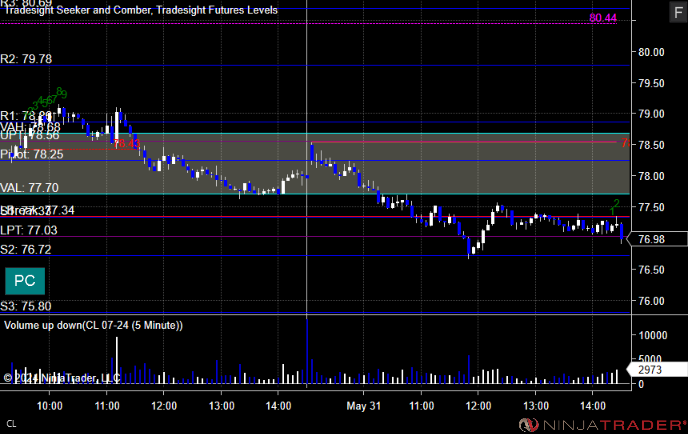
Task: Click the red 78.43 price label
Action: click(126, 143)
